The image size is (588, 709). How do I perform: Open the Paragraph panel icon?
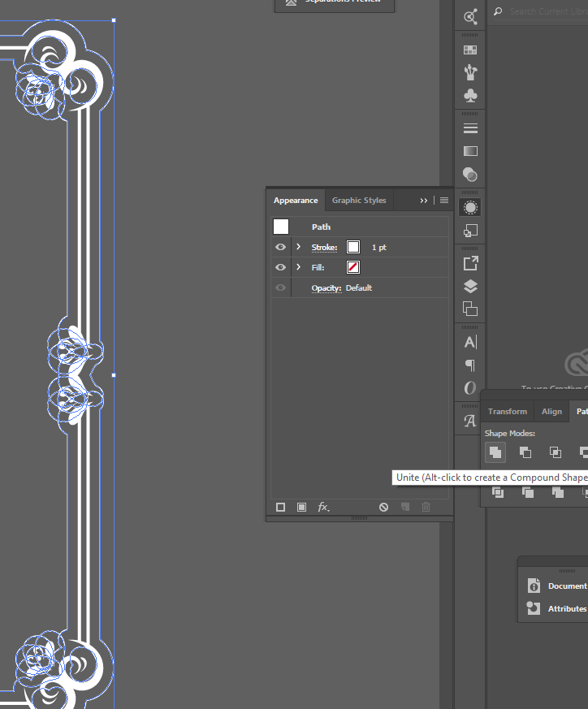[470, 365]
